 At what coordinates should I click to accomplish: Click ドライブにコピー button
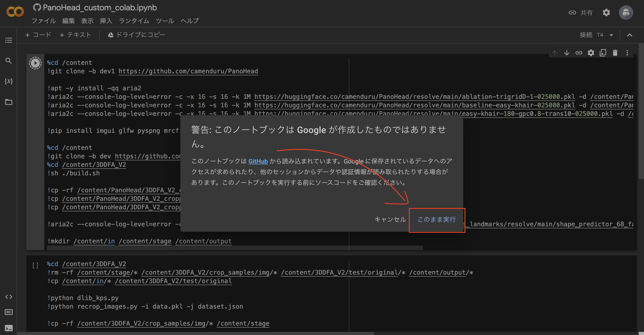(x=136, y=35)
